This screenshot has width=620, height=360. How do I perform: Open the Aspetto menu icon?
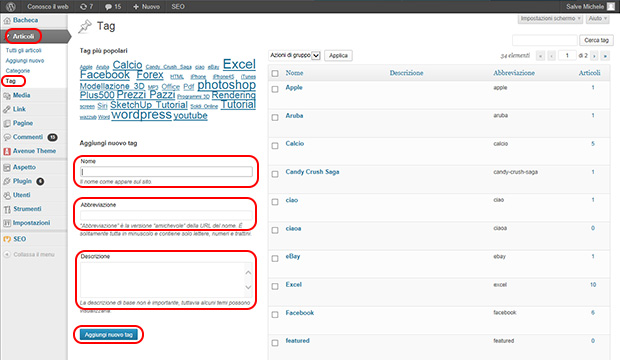click(7, 167)
